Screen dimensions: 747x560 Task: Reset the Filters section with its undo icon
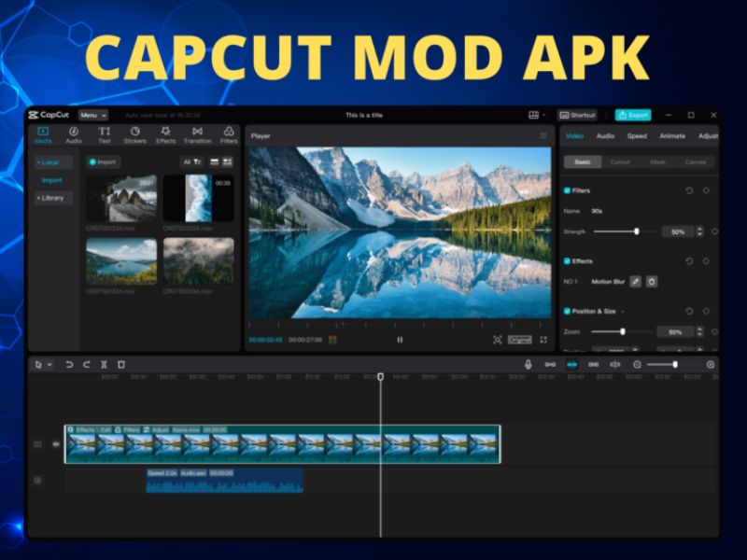pos(689,190)
